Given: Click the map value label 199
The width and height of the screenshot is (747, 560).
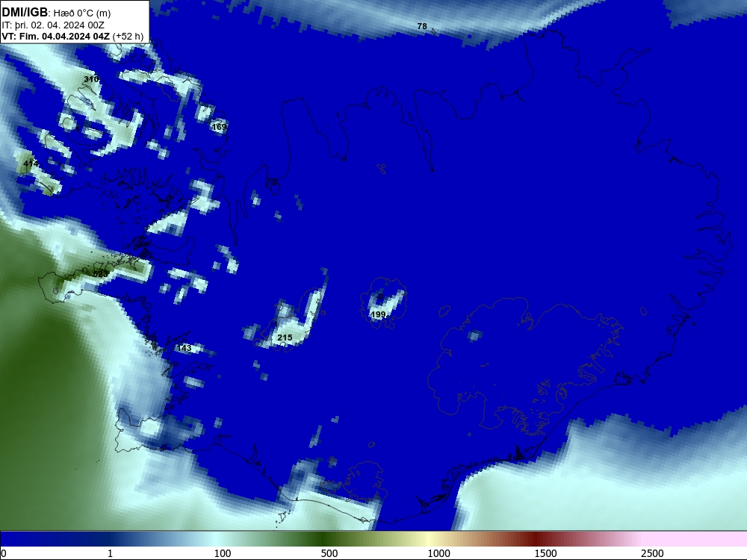Looking at the screenshot, I should 378,314.
